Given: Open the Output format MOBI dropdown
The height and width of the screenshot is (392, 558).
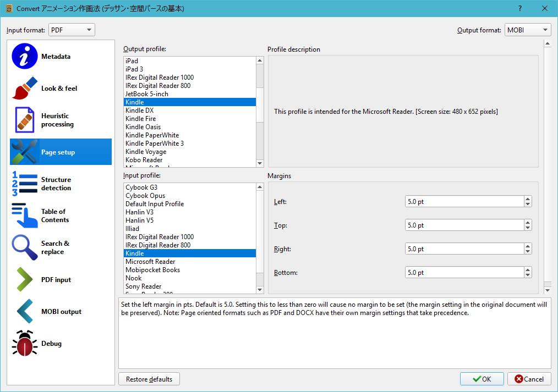Looking at the screenshot, I should point(528,30).
